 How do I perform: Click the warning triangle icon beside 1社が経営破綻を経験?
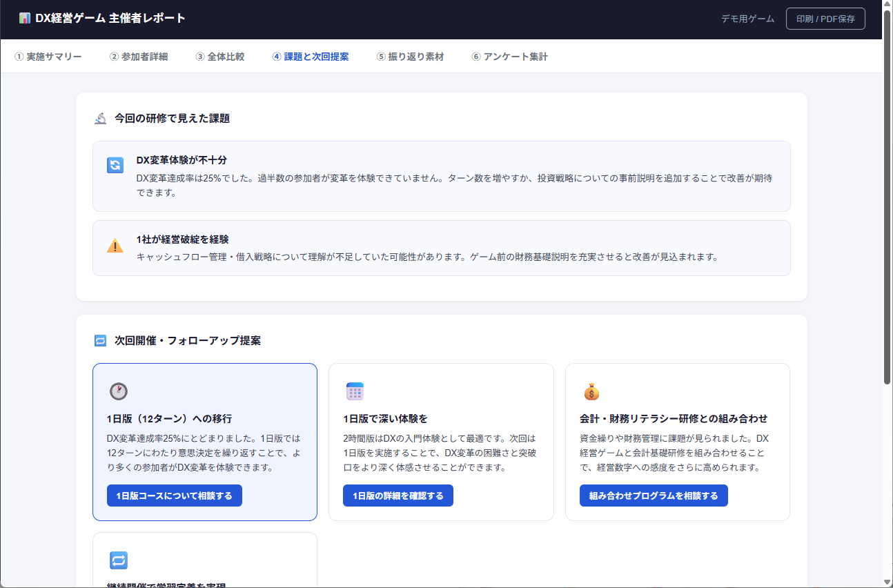(115, 246)
